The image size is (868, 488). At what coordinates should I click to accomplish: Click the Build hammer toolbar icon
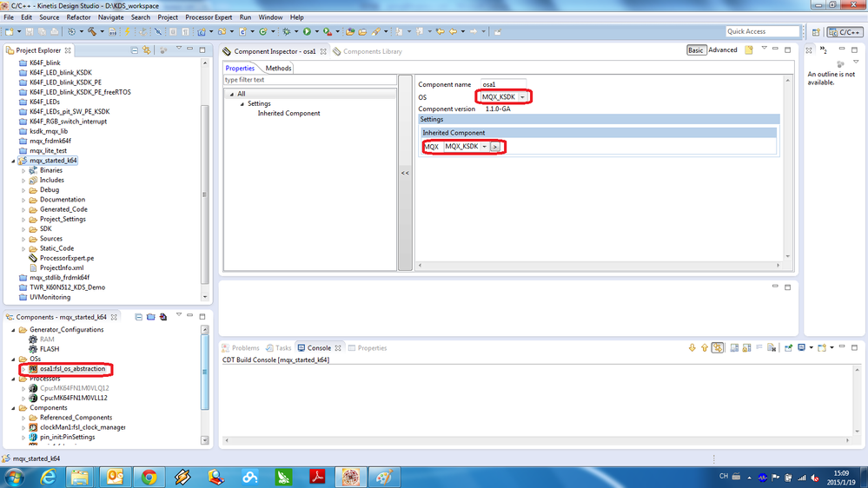tap(92, 31)
